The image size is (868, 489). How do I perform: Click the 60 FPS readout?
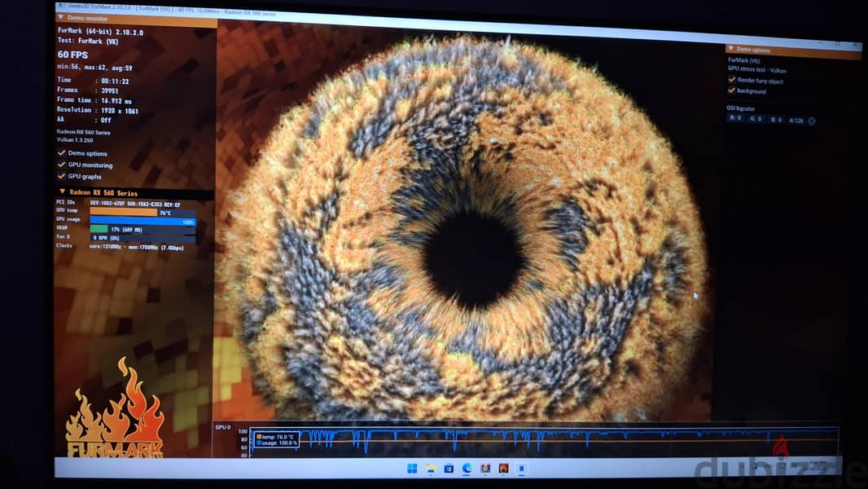(72, 55)
